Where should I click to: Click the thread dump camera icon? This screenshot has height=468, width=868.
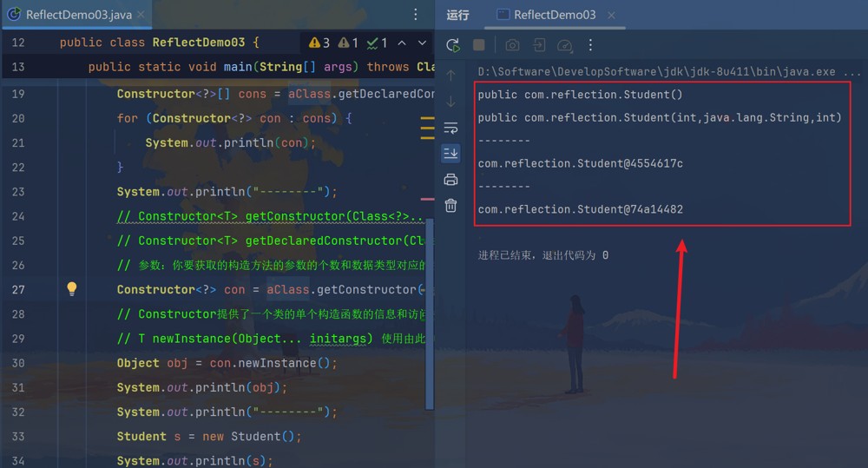point(513,45)
